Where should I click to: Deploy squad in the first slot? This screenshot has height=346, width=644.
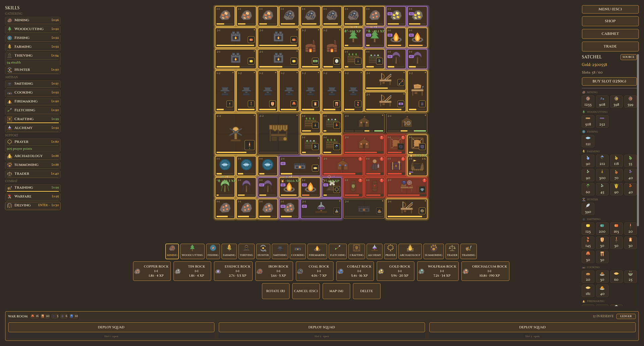[x=111, y=327]
